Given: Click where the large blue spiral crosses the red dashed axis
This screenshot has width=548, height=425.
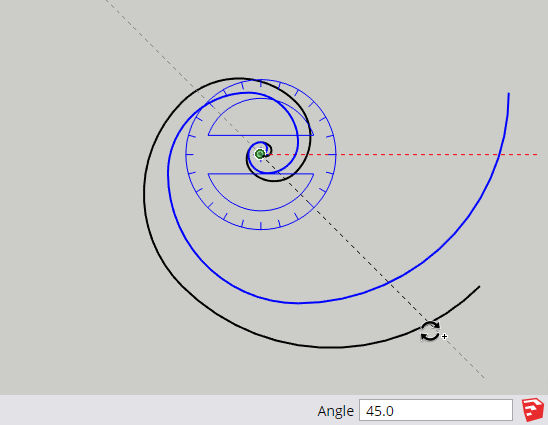Looking at the screenshot, I should 500,154.
